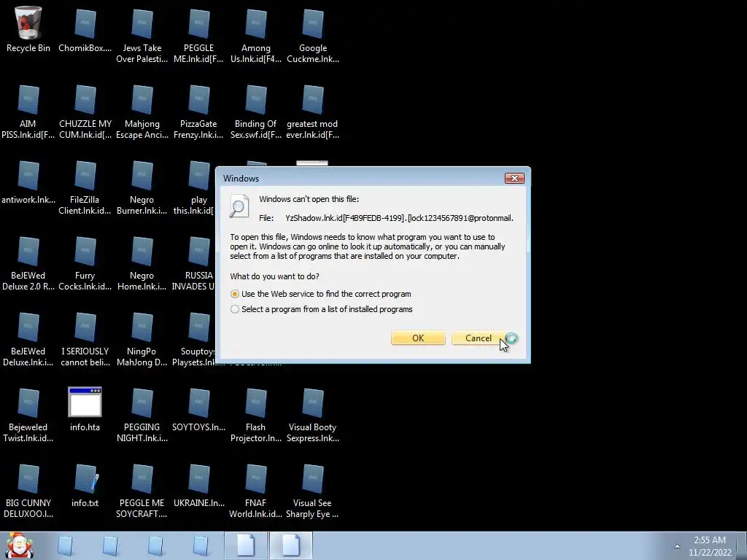
Task: Select the Mahjong Escape Anci... file icon
Action: [142, 111]
